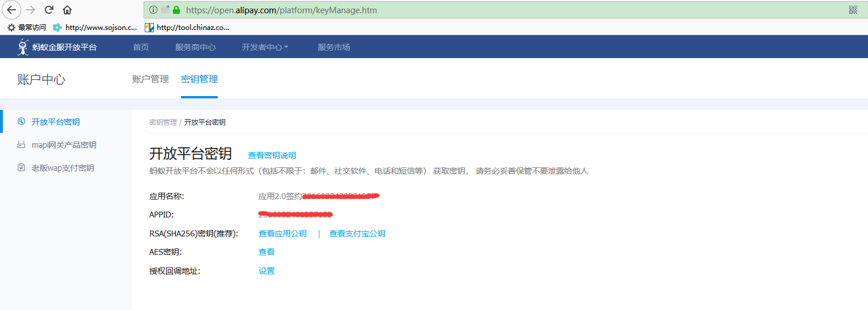The height and width of the screenshot is (310, 868).
Task: Click the 开放平台密钥 page heading
Action: [191, 154]
